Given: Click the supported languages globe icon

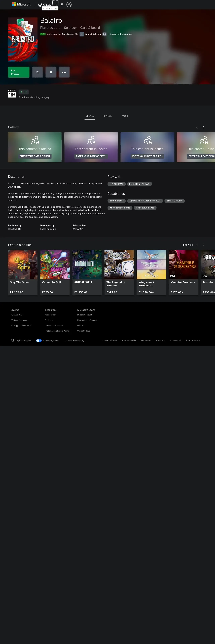Looking at the screenshot, I should (x=105, y=34).
